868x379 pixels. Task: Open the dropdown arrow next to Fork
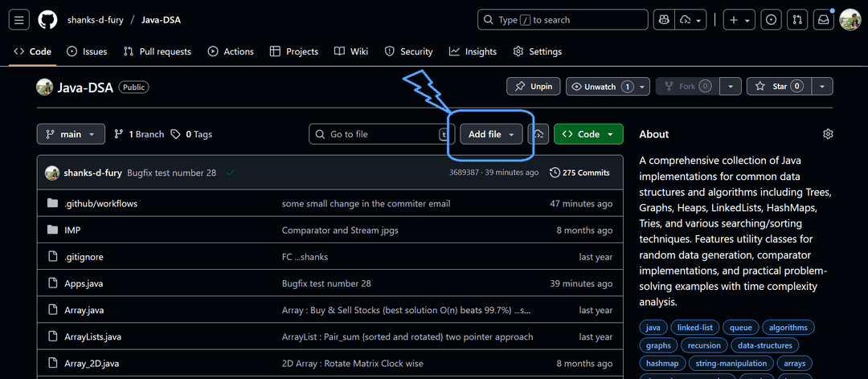[x=731, y=86]
